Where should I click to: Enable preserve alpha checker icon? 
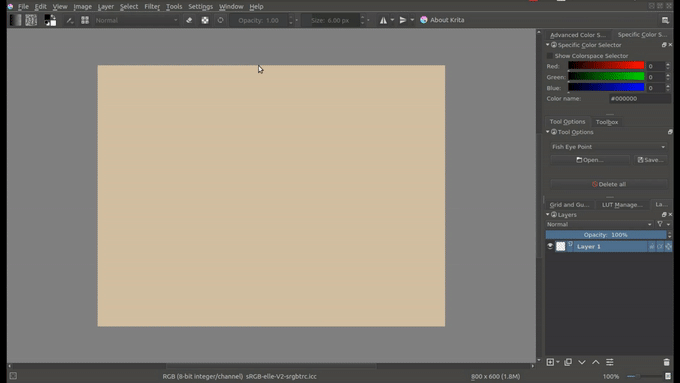(x=205, y=20)
